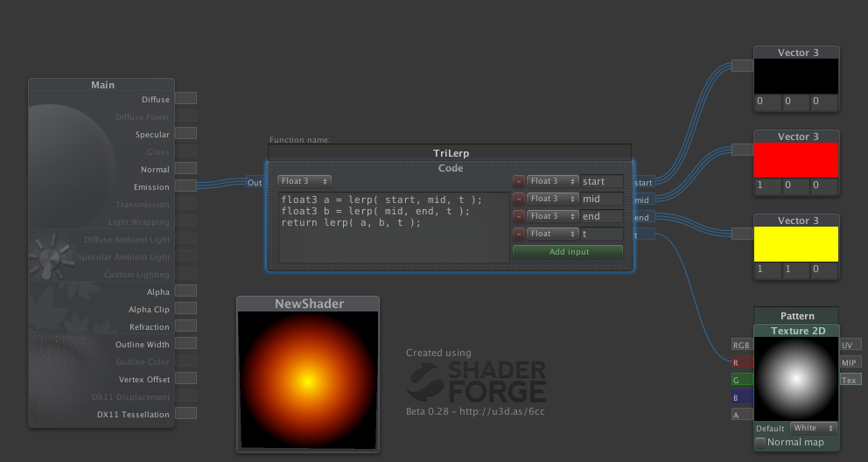
Task: Click the NewShader preview thumbnail
Action: pos(307,381)
